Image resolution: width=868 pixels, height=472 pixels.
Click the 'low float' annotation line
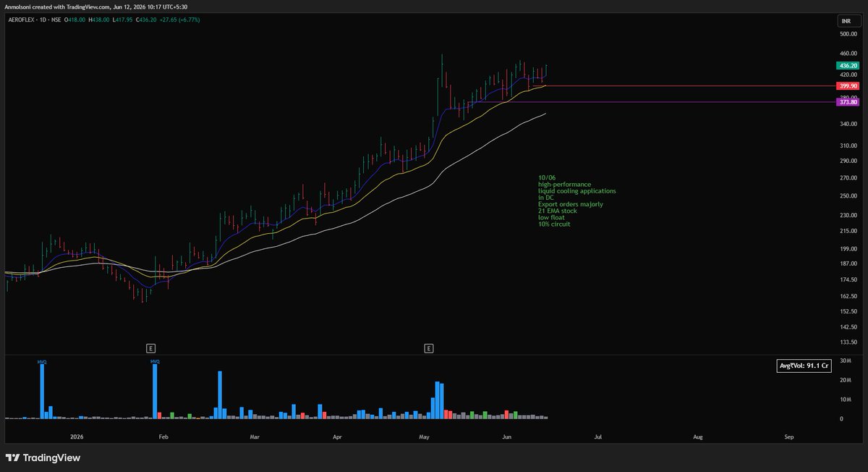pos(552,217)
